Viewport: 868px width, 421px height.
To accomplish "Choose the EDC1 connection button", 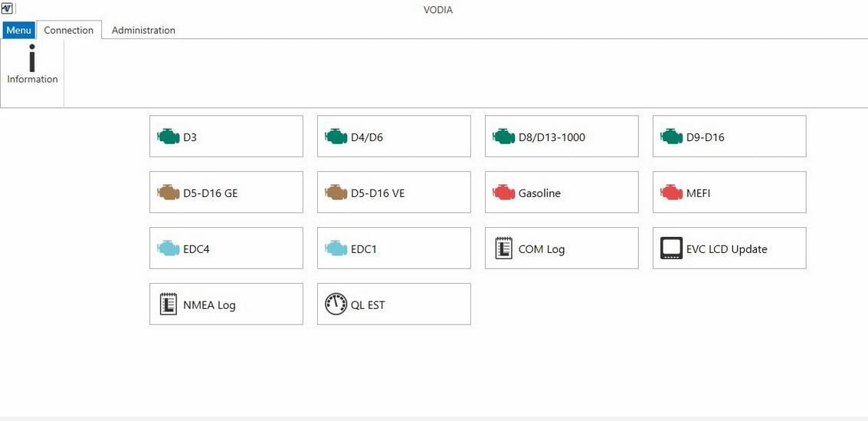I will point(394,248).
